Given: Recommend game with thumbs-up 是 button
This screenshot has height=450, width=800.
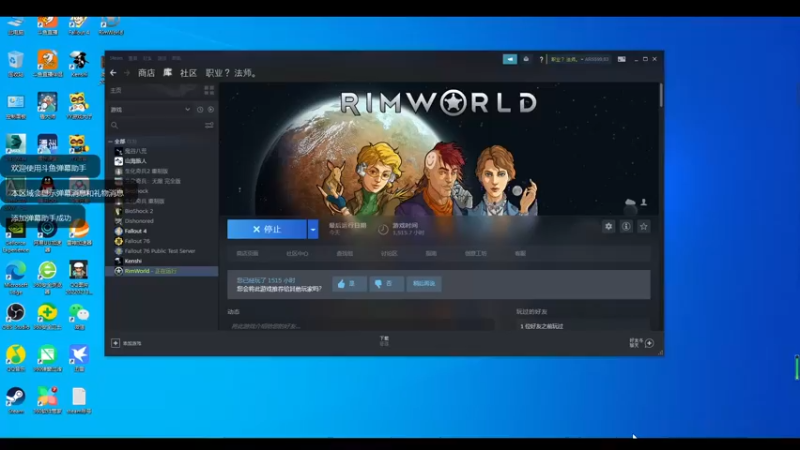Looking at the screenshot, I should click(349, 284).
